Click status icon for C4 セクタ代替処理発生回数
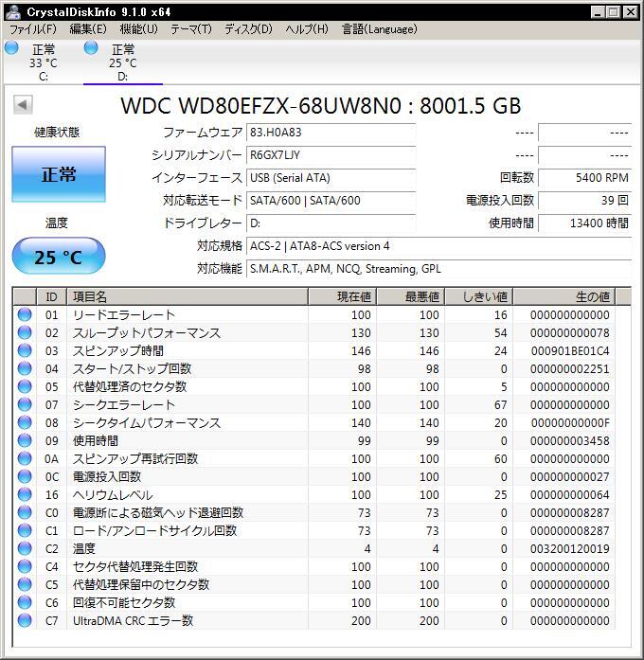 click(25, 566)
